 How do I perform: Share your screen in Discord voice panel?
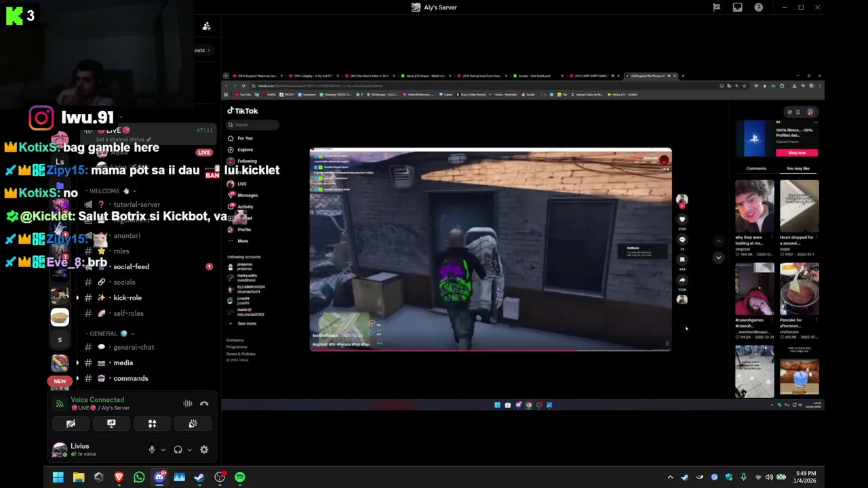(x=111, y=424)
